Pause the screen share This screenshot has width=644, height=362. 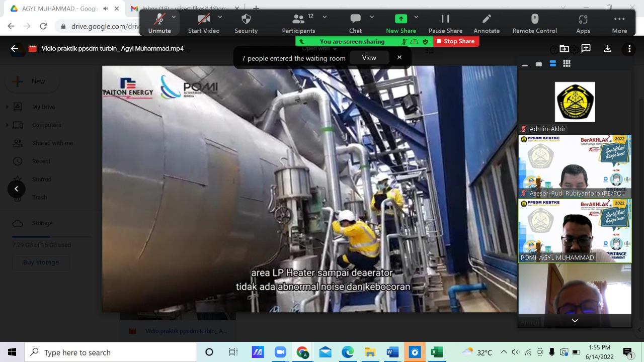pyautogui.click(x=445, y=23)
